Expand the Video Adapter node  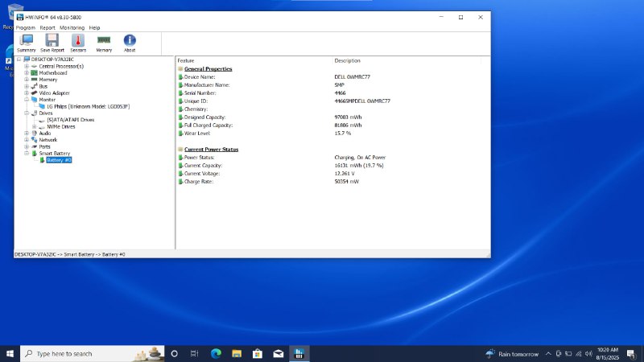(x=27, y=93)
